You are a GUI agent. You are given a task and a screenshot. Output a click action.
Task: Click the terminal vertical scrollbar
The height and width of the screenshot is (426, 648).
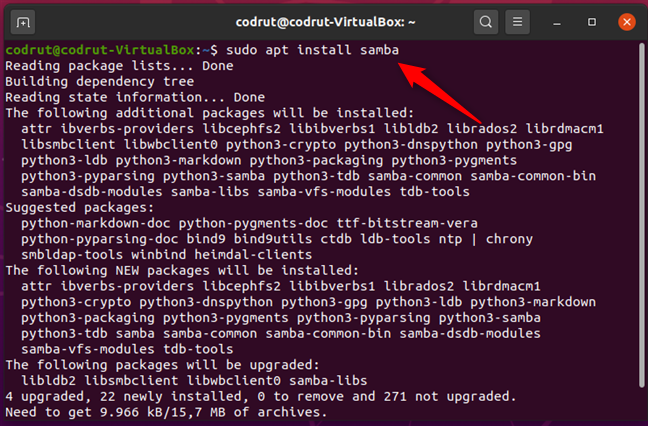[641, 215]
